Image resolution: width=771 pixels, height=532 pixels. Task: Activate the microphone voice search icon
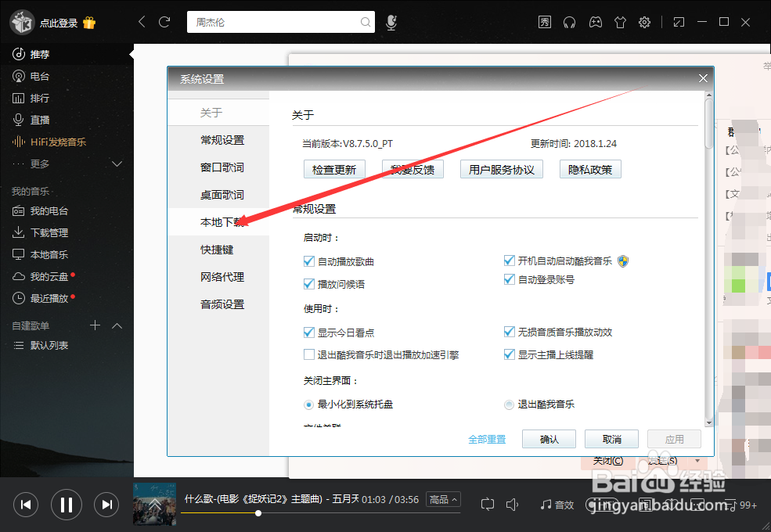(391, 22)
